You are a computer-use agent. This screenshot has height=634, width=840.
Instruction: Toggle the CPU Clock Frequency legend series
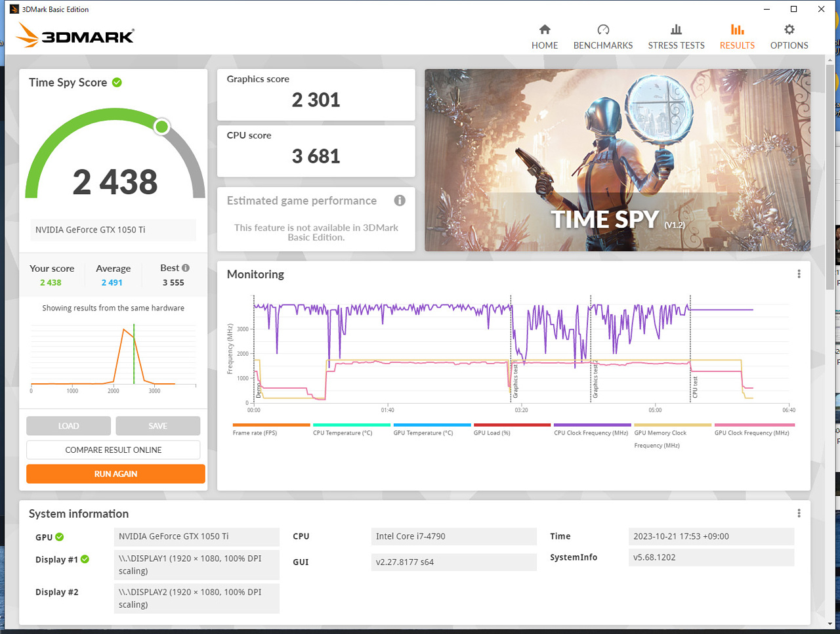point(592,429)
